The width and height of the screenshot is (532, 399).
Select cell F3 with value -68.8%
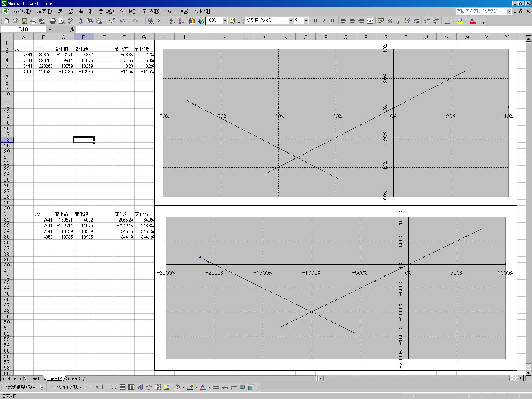tap(124, 55)
